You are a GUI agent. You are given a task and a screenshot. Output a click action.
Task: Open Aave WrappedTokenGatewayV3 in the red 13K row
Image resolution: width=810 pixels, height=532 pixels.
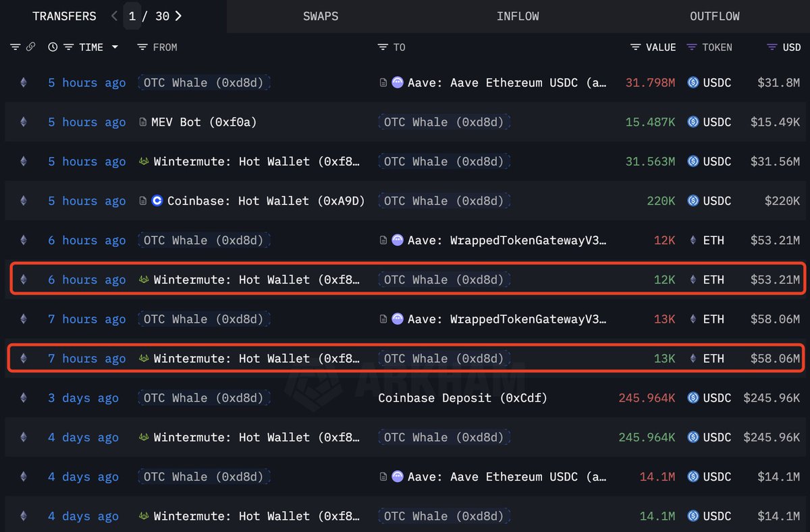[x=507, y=319]
